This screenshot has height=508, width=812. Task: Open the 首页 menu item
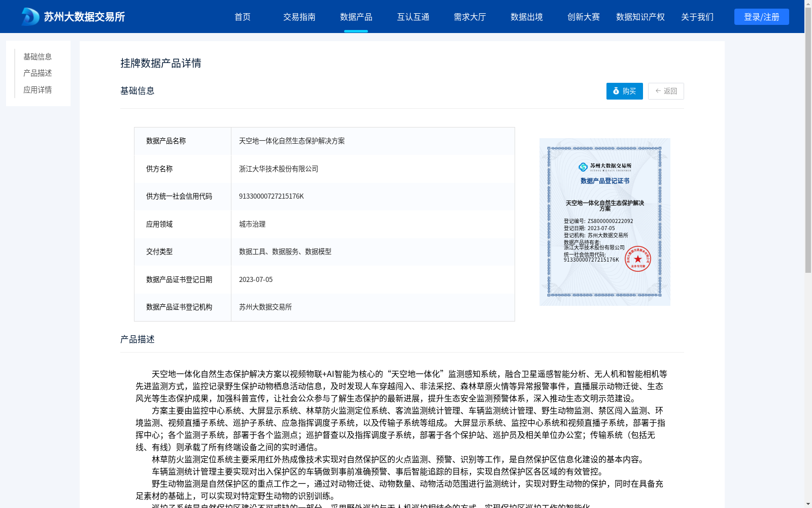point(243,17)
